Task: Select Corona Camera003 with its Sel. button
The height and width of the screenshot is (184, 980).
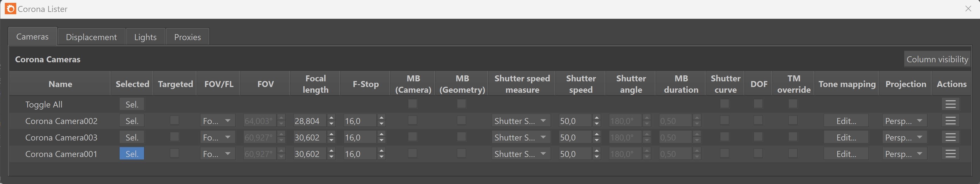Action: click(132, 137)
